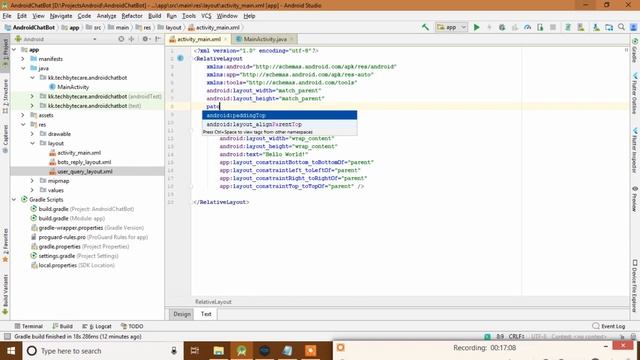Open the Flutter Inspector side panel
This screenshot has width=640, height=360.
point(635,150)
